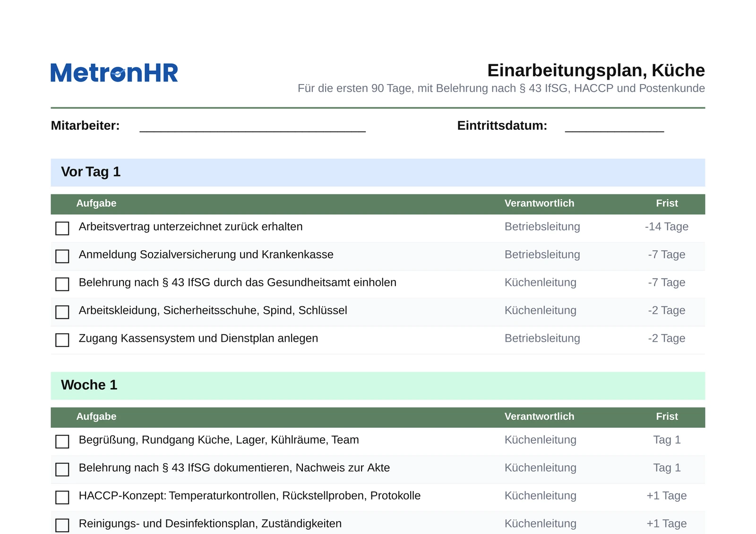Click Küchenleitung in the HACCP-Konzept row
This screenshot has width=756, height=534.
[541, 496]
